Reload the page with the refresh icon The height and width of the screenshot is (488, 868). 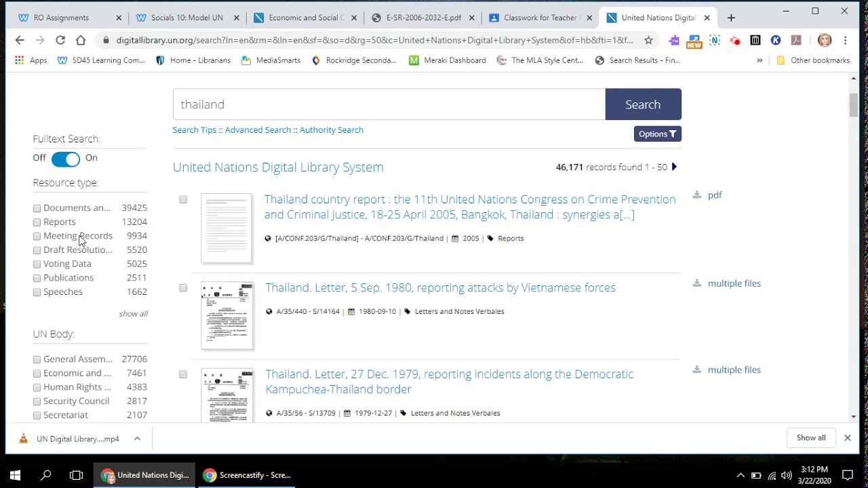pyautogui.click(x=60, y=40)
